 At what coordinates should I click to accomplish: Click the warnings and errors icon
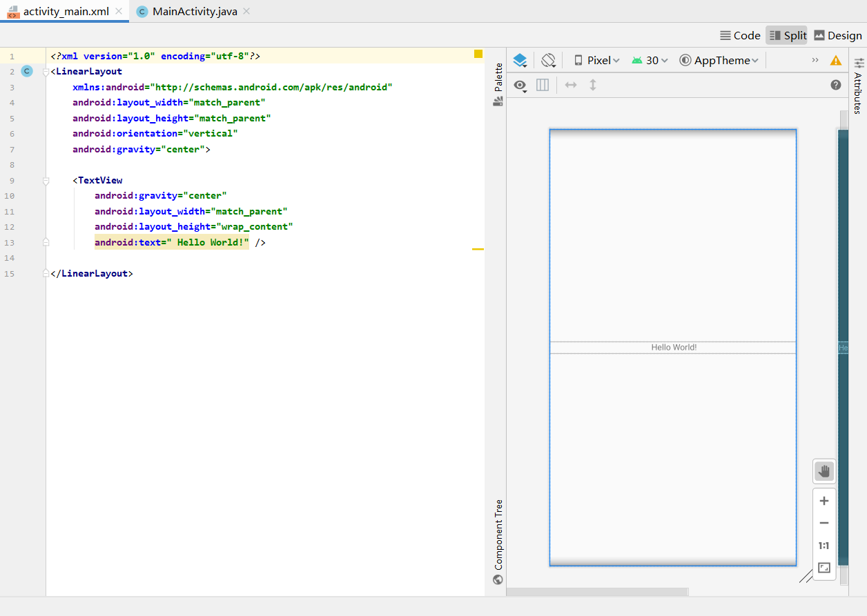tap(835, 60)
